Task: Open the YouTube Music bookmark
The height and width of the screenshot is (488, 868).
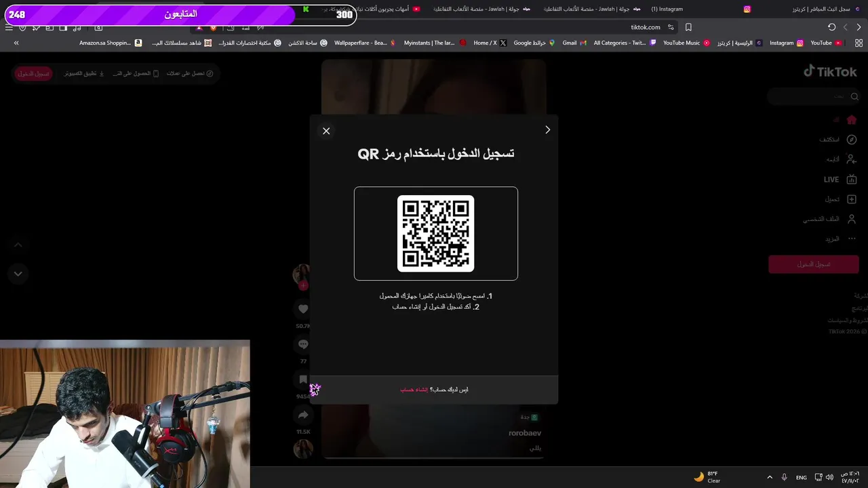Action: (x=686, y=43)
